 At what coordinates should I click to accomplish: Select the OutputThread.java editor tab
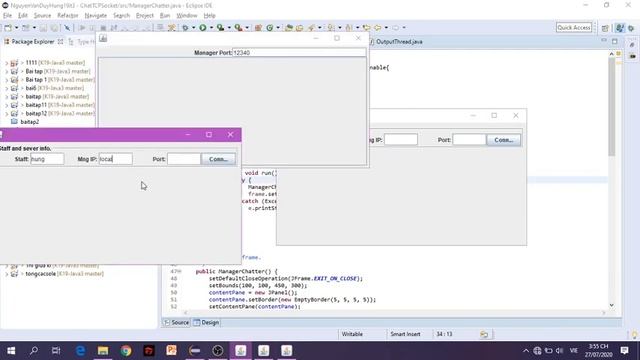(397, 42)
